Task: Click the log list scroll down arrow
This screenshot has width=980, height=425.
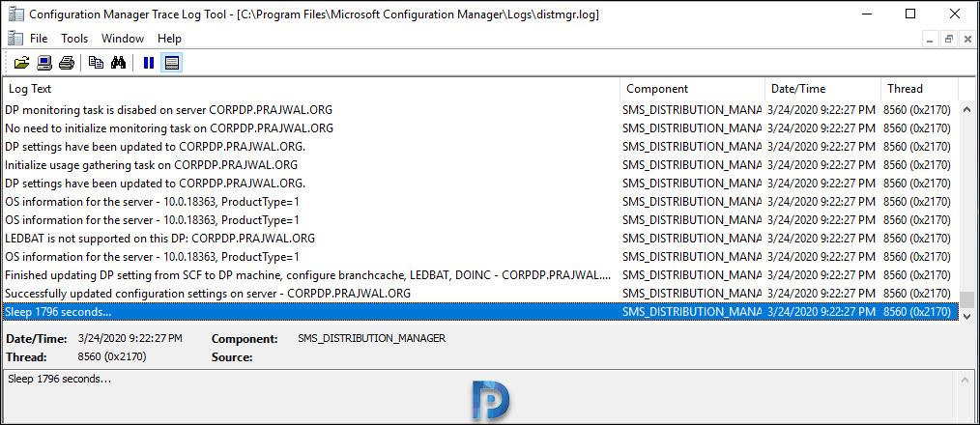Action: (x=966, y=317)
